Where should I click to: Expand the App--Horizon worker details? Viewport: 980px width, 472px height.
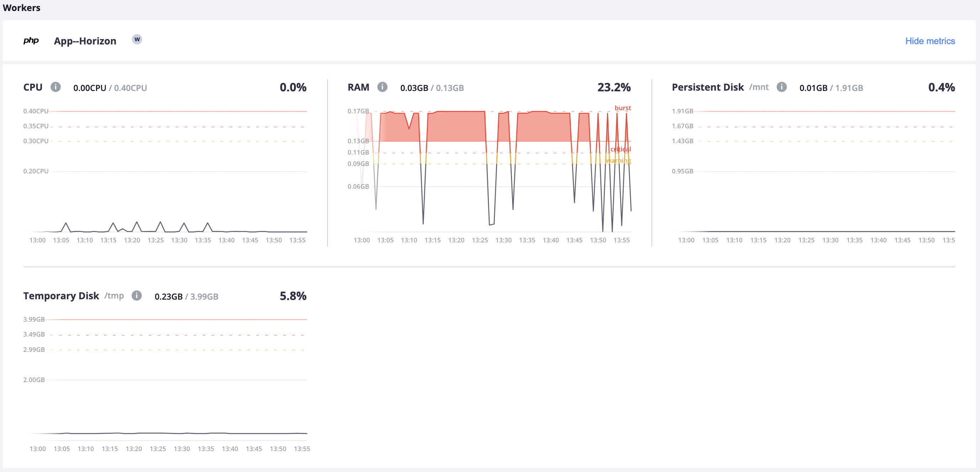click(85, 41)
